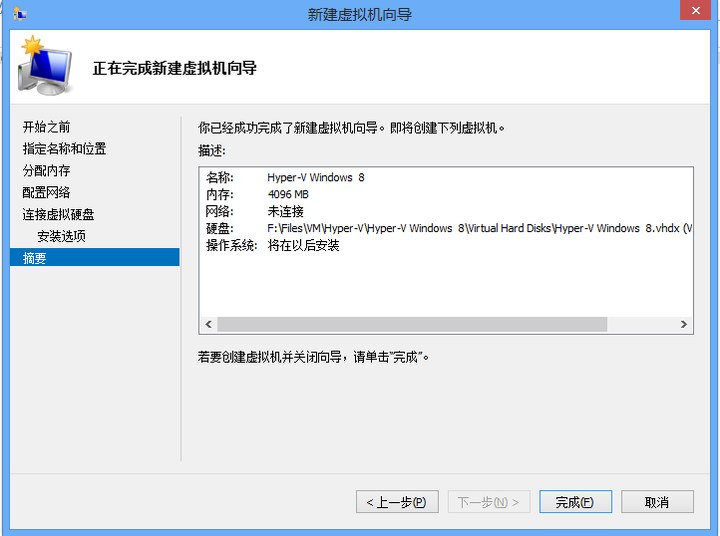
Task: Jump to the 连接虚拟硬盘 step
Action: [58, 214]
